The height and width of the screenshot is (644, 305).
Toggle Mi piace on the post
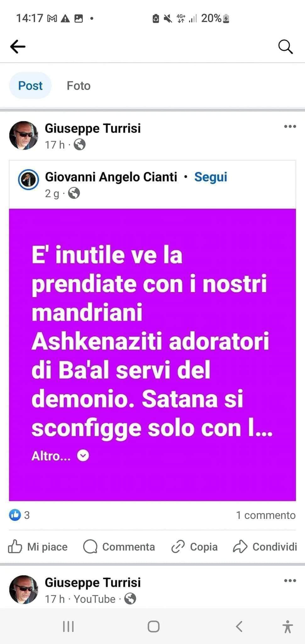tap(38, 547)
